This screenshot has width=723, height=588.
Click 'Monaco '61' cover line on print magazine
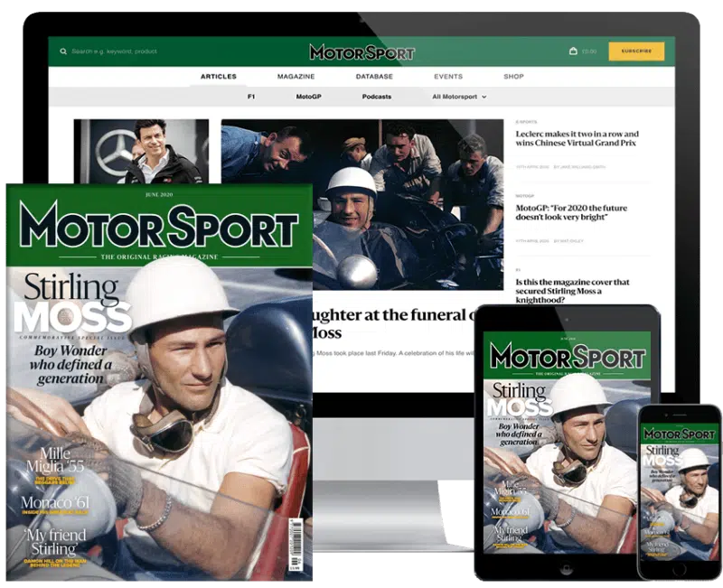[55, 502]
